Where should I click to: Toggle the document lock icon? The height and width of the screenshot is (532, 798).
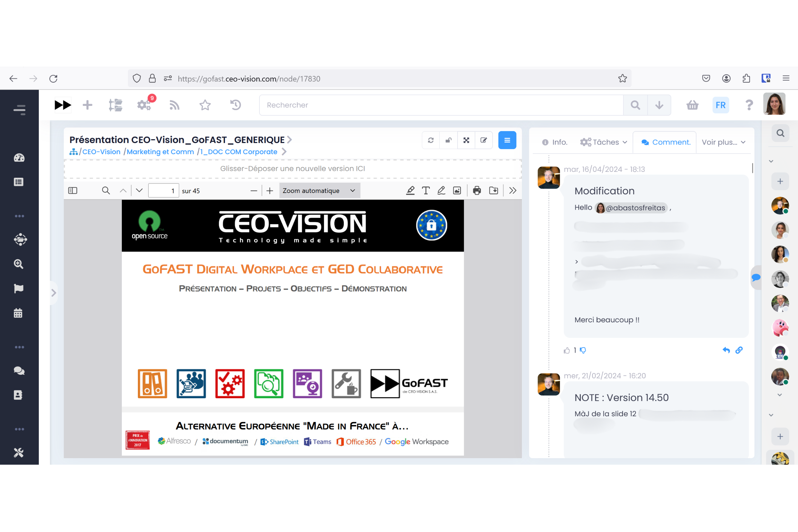pyautogui.click(x=448, y=140)
